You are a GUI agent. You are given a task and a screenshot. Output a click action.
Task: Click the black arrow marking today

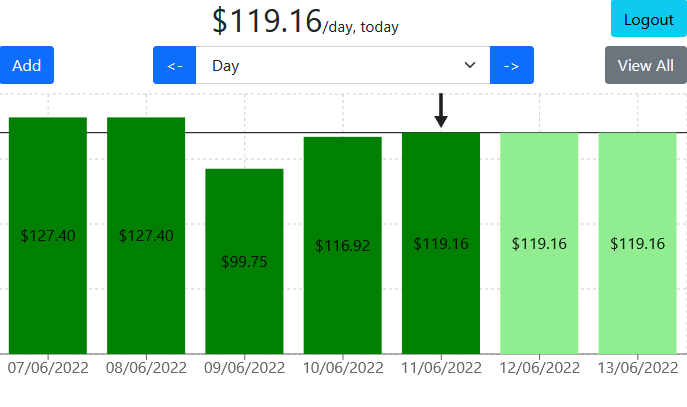(441, 110)
